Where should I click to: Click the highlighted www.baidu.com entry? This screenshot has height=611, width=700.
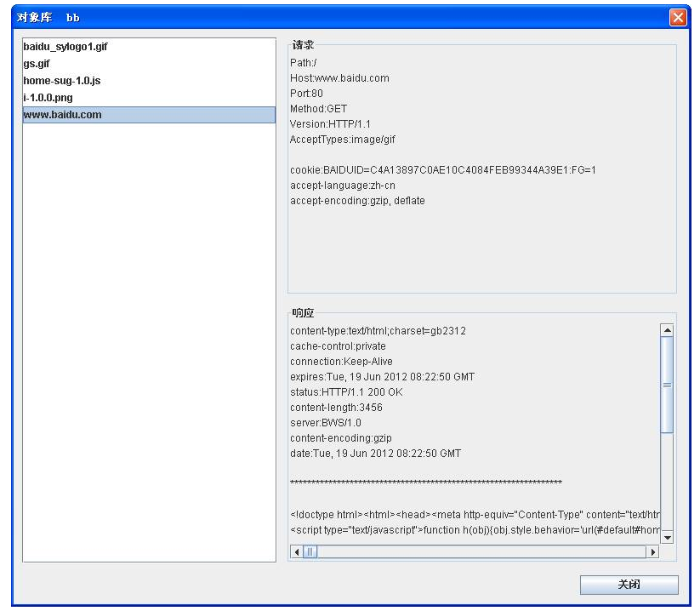62,115
